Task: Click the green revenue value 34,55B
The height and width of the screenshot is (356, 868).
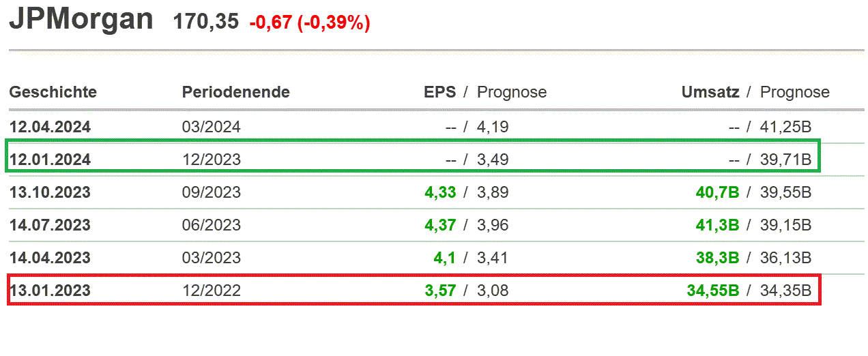Action: [x=713, y=291]
